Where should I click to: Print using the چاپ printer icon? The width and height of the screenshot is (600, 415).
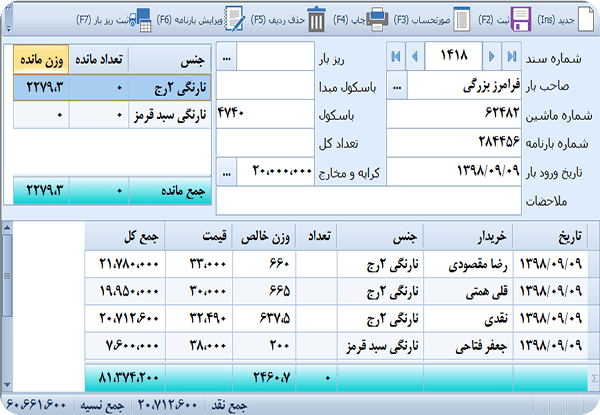(x=380, y=18)
